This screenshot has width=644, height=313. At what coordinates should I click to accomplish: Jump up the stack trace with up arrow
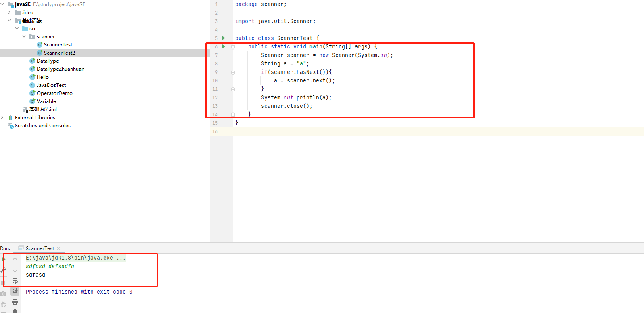click(x=15, y=260)
